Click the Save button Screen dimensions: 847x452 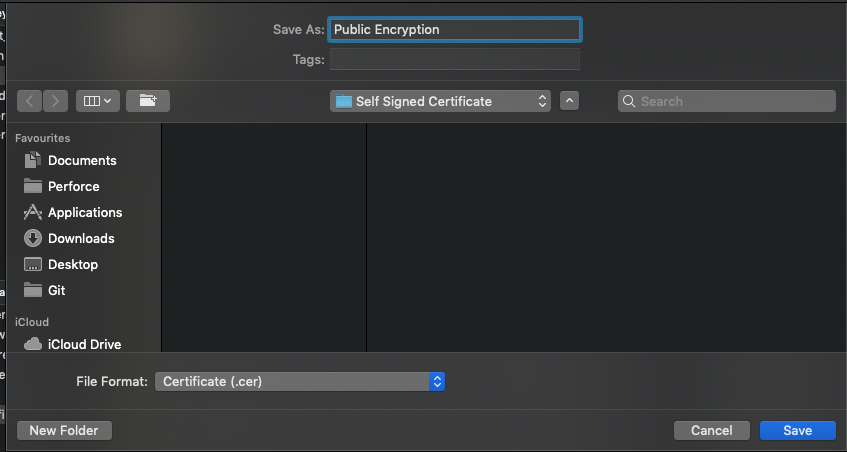point(797,430)
